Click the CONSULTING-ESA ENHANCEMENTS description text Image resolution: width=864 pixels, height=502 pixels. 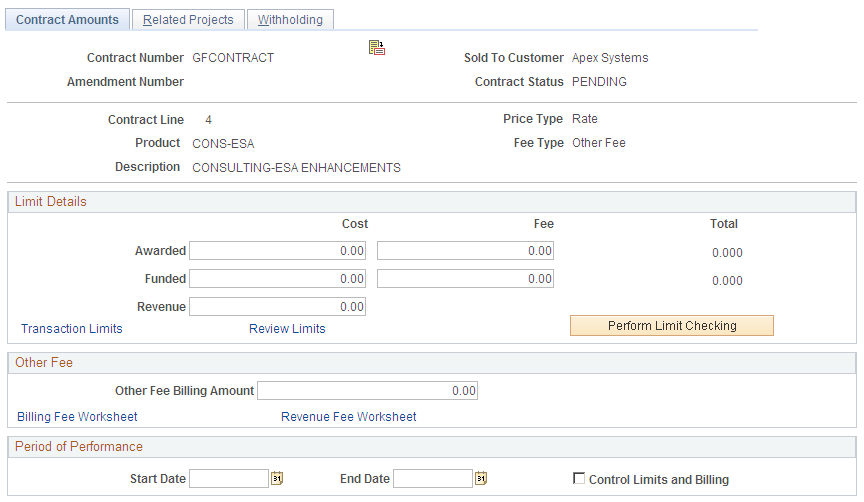tap(296, 168)
